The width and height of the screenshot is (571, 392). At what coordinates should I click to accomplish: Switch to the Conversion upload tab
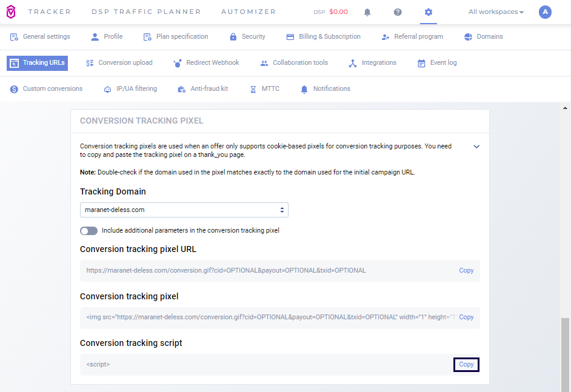119,63
